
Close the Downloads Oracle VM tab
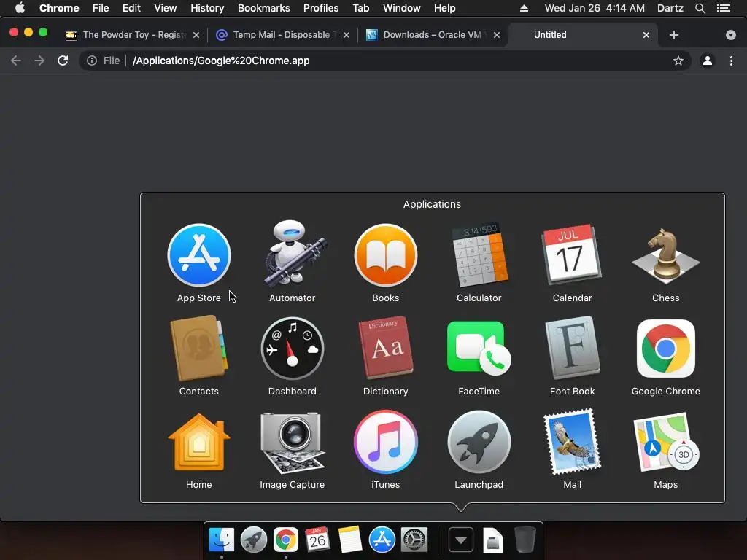(x=497, y=35)
